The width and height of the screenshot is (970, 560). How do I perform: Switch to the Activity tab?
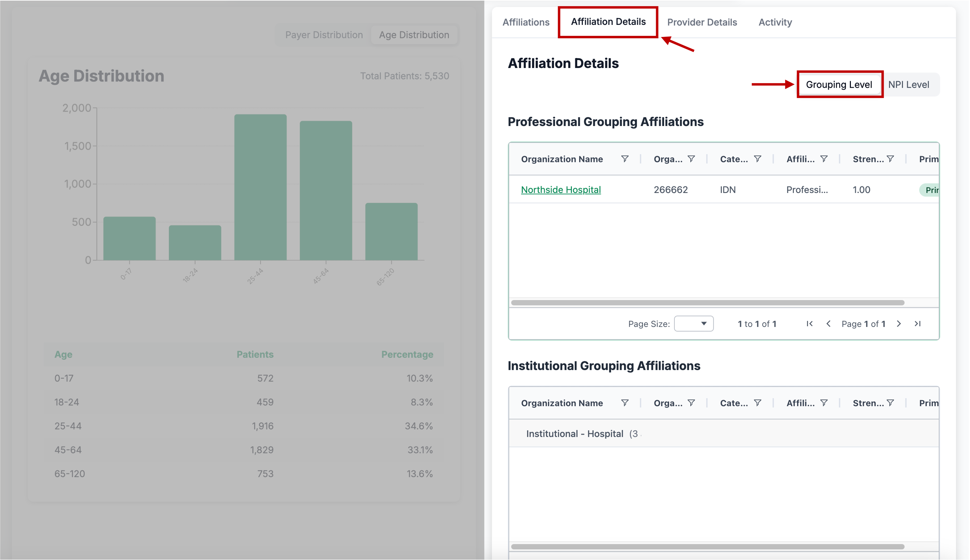pyautogui.click(x=775, y=22)
